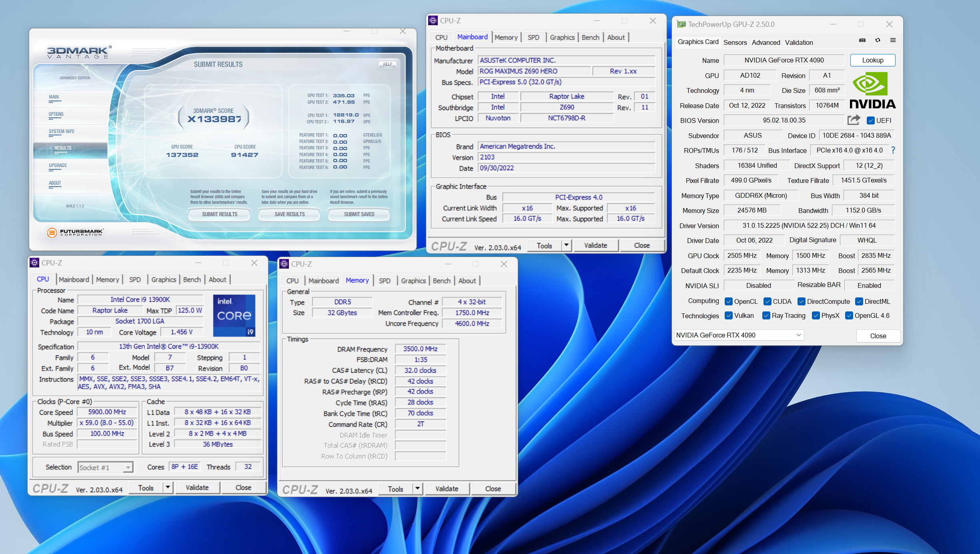Click the Bus Interface question mark icon
The width and height of the screenshot is (980, 554).
click(893, 150)
